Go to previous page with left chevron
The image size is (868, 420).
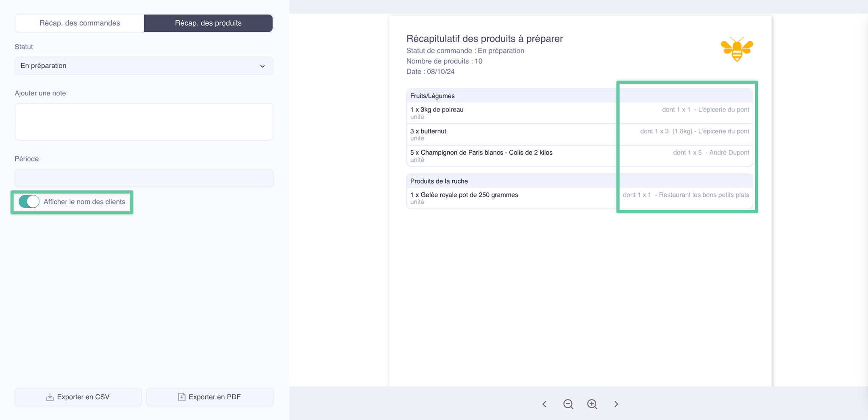point(545,404)
